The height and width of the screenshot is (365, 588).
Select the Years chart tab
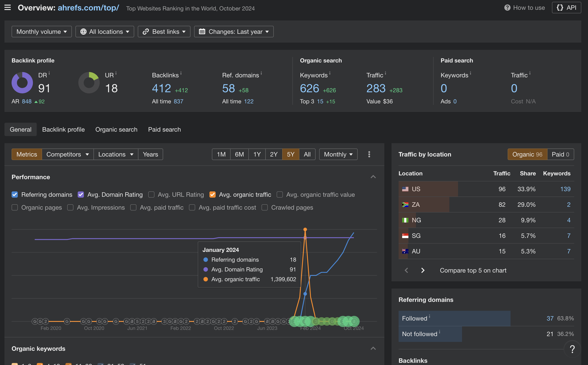pos(150,154)
